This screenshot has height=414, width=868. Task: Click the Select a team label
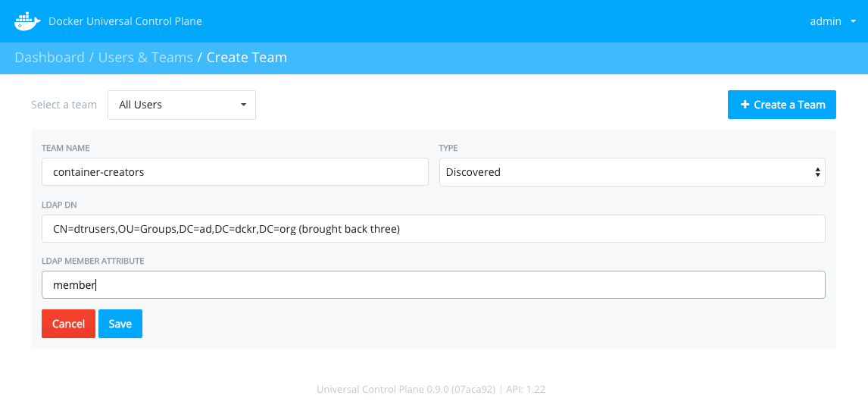(64, 105)
